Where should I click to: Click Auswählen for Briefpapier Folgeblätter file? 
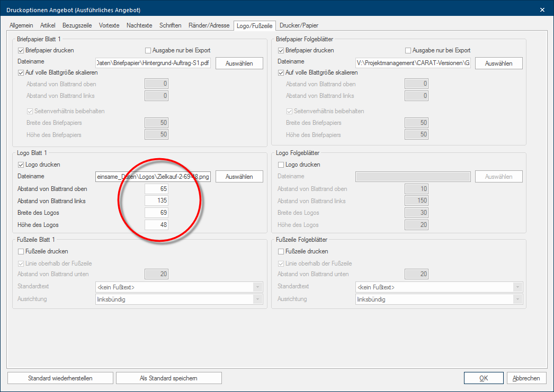498,63
